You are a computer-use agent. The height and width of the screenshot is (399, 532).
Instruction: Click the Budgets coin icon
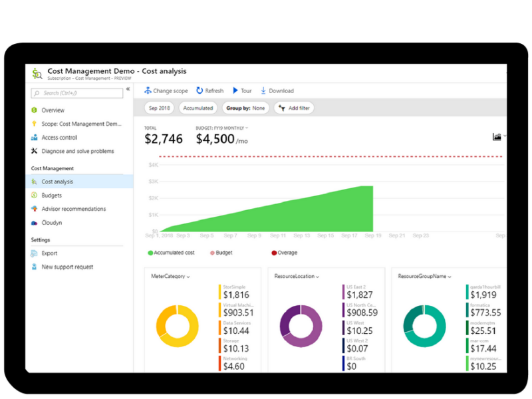click(x=34, y=195)
